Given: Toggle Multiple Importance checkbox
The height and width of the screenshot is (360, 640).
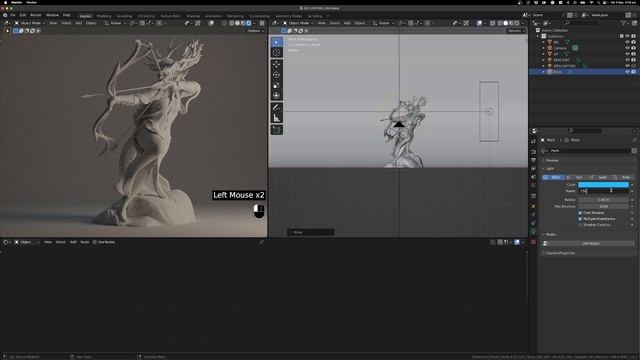Looking at the screenshot, I should (580, 219).
